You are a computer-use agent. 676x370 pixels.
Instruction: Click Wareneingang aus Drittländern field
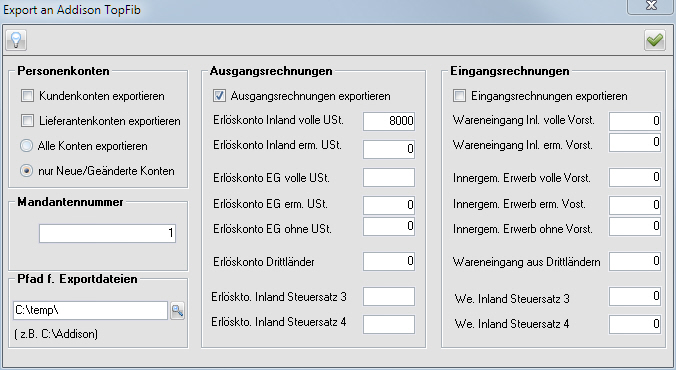(x=635, y=261)
